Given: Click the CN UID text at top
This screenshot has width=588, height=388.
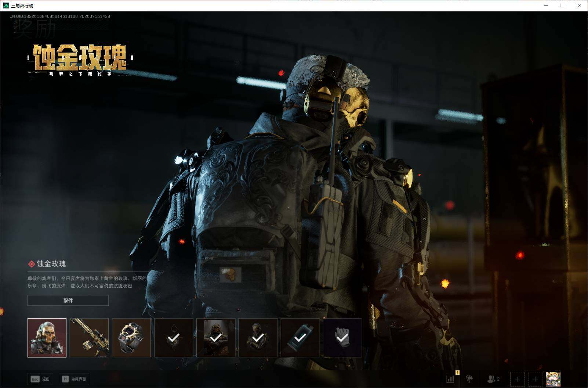Looking at the screenshot, I should (x=60, y=16).
